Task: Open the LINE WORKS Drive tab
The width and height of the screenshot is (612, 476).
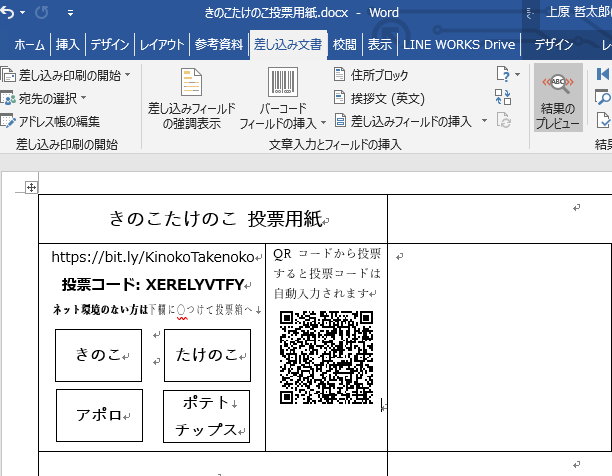Action: point(459,44)
